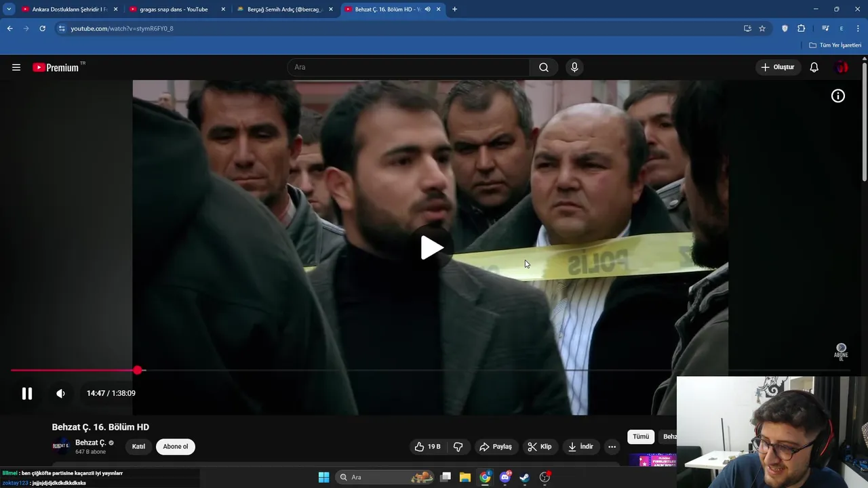868x488 pixels.
Task: Open Chrome from the taskbar
Action: pyautogui.click(x=485, y=477)
